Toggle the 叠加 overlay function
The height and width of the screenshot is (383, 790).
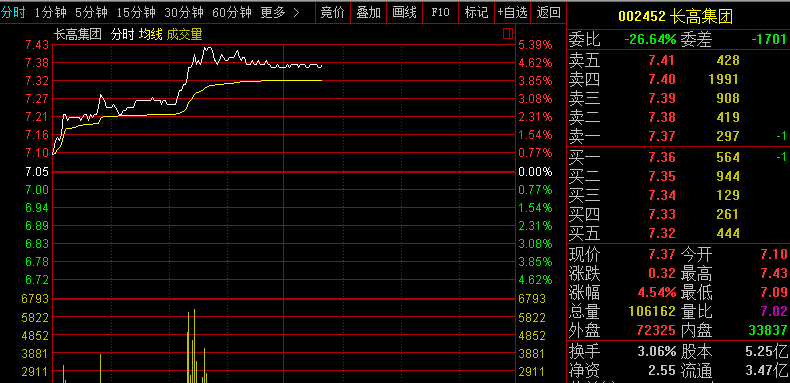(x=368, y=13)
